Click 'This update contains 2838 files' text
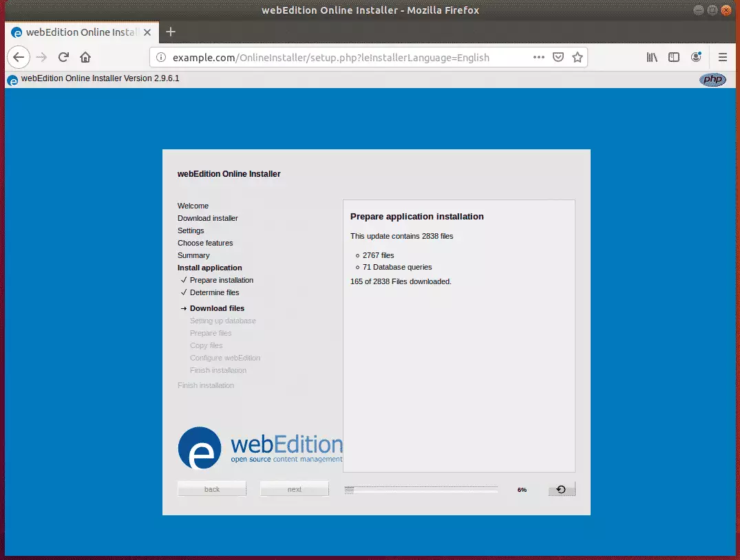Viewport: 740px width, 560px height. point(401,236)
